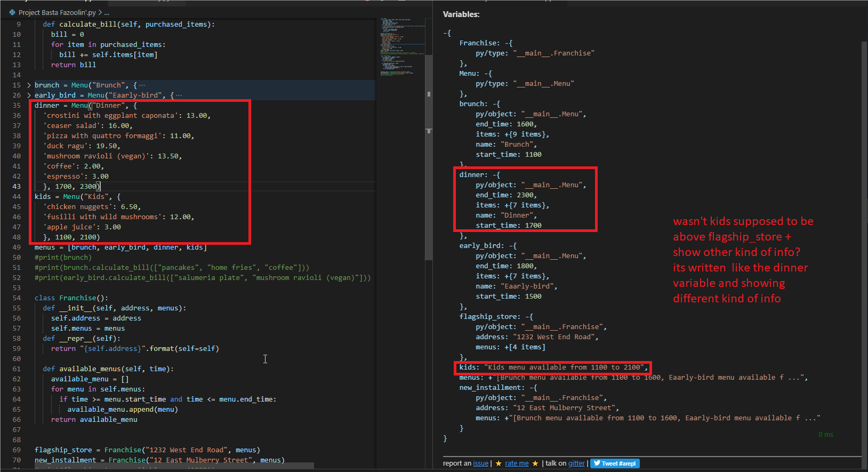Expand flagship_store's menus 4 items entry

pyautogui.click(x=525, y=347)
